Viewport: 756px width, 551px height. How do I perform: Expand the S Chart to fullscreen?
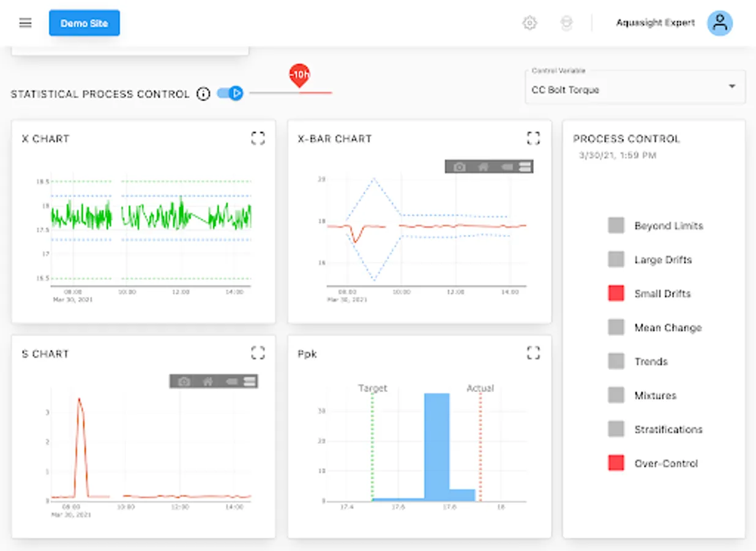(258, 353)
